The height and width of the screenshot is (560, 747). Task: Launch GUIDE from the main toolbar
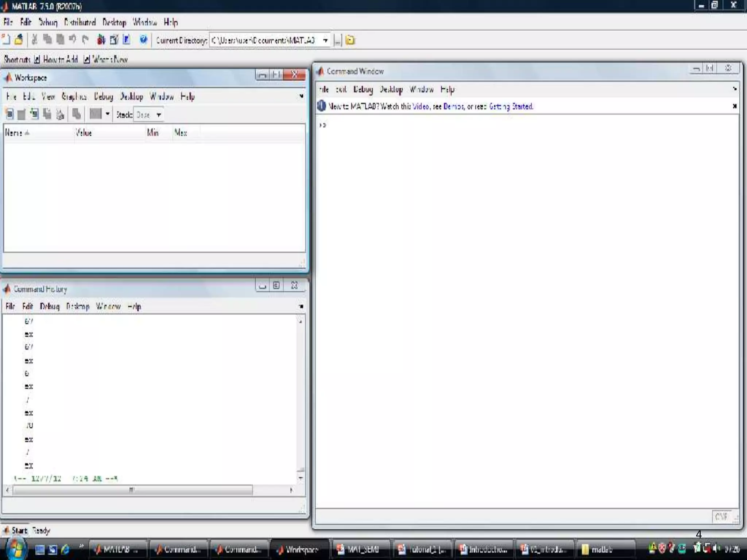point(114,40)
